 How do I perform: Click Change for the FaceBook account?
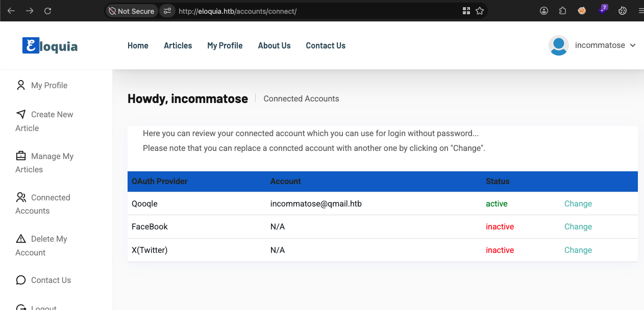tap(578, 226)
